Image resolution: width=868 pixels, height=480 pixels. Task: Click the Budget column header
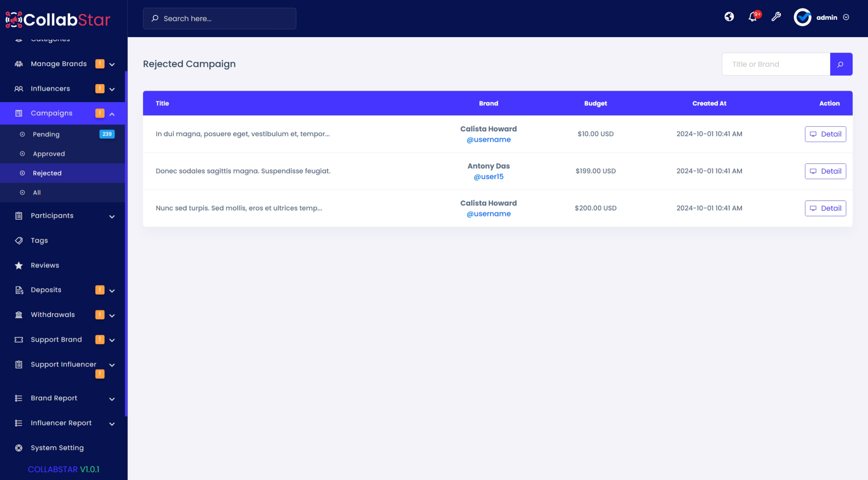595,103
